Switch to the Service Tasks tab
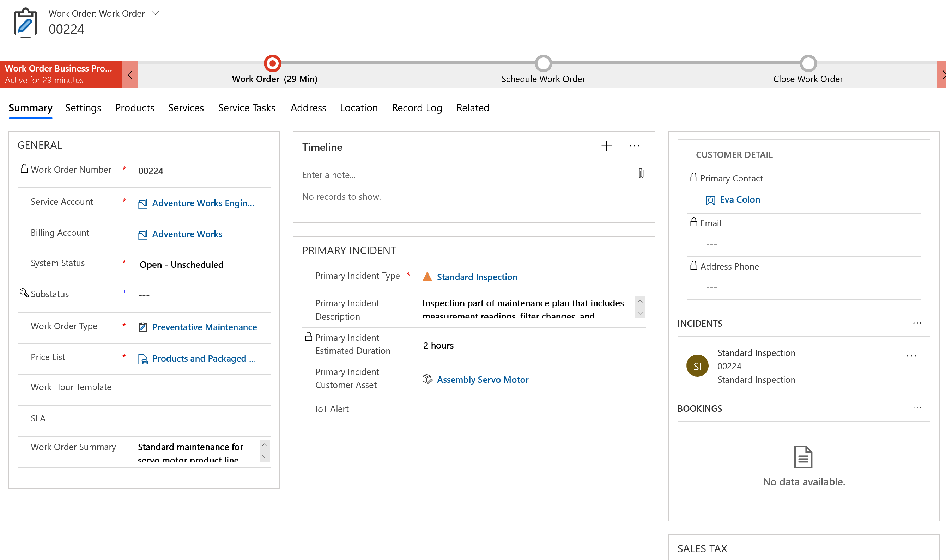 247,107
